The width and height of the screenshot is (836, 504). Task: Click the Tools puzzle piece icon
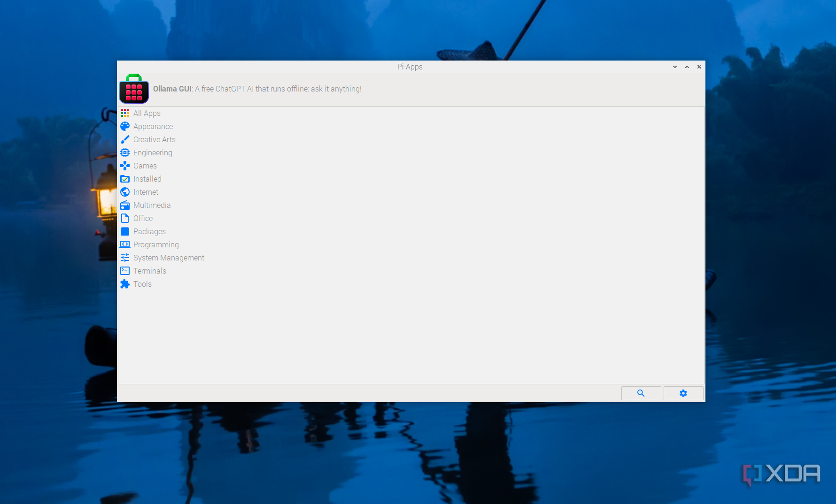[x=125, y=284]
